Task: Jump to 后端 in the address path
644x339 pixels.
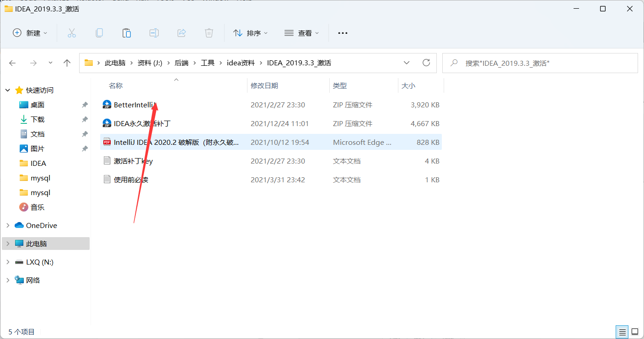Action: pyautogui.click(x=182, y=63)
